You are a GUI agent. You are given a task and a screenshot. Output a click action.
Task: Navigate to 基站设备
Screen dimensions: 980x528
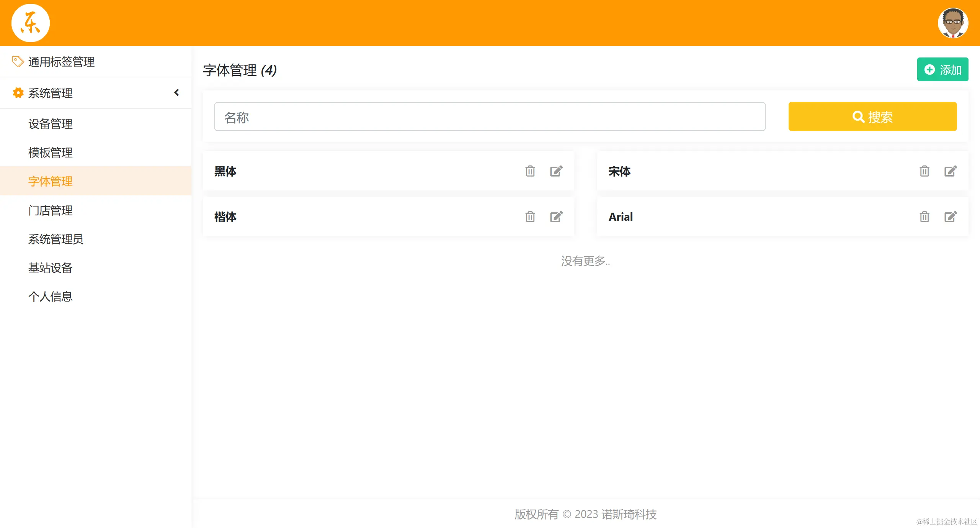(51, 268)
